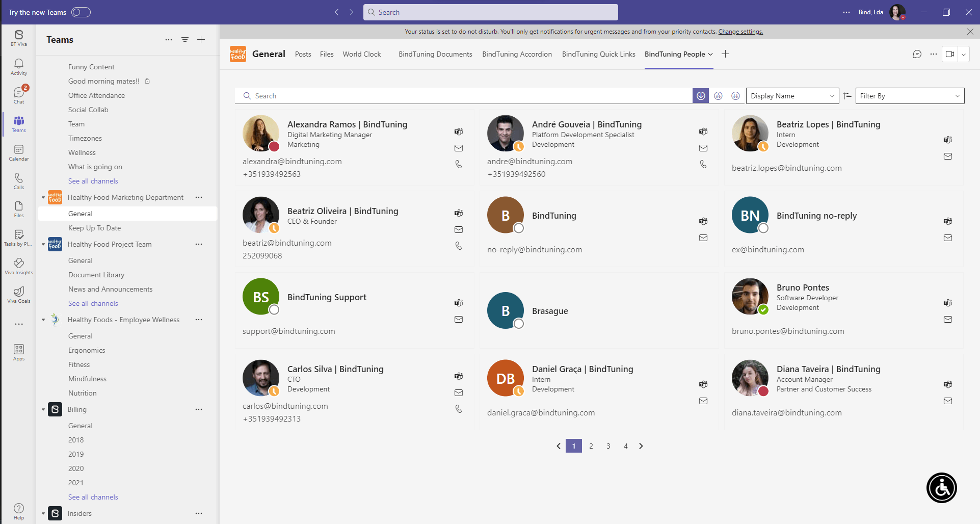Open Help in the sidebar
Screen dimensions: 980x524
tap(19, 511)
